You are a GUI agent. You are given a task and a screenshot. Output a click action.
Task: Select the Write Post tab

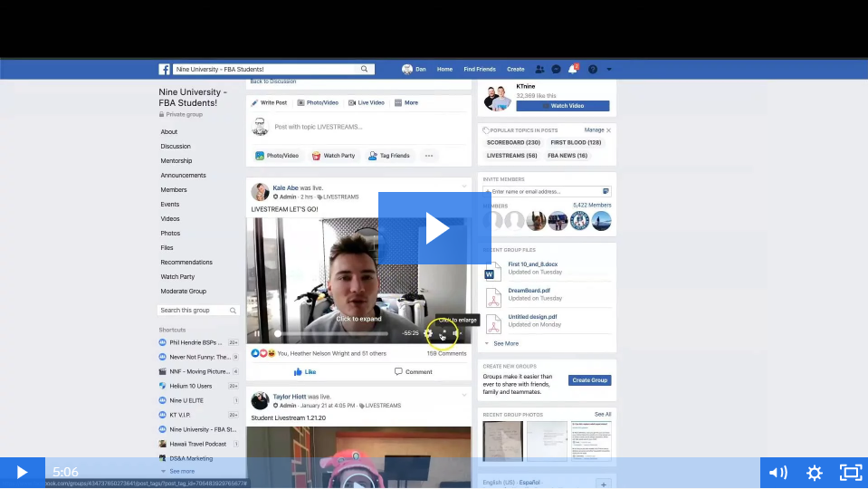click(269, 102)
